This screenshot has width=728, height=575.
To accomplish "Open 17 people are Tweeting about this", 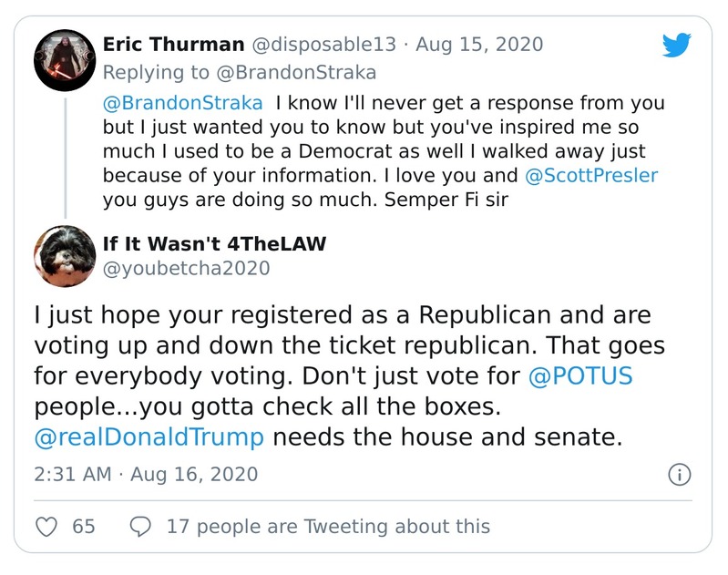I will click(328, 526).
